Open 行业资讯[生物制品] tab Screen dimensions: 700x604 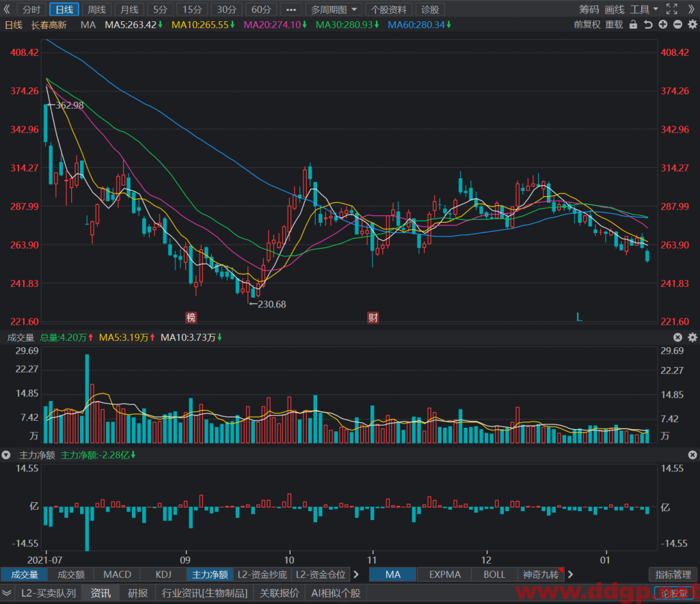click(x=204, y=593)
